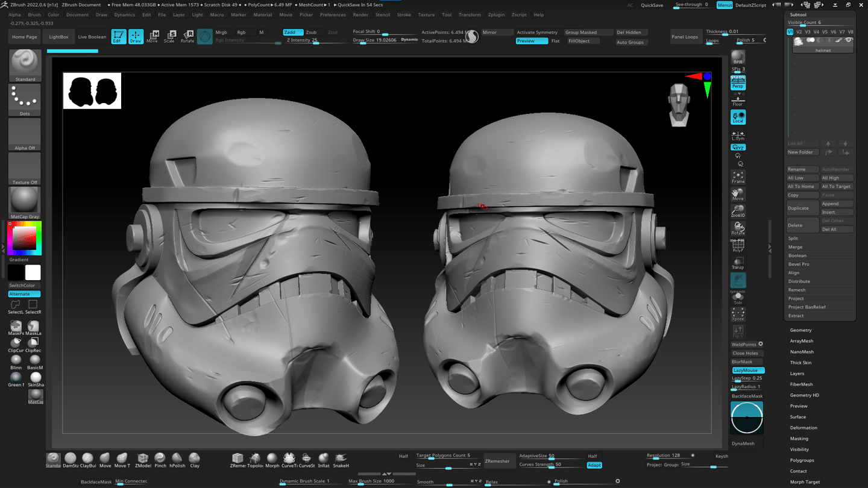Open the Stroke menu
This screenshot has height=488, width=868.
404,15
